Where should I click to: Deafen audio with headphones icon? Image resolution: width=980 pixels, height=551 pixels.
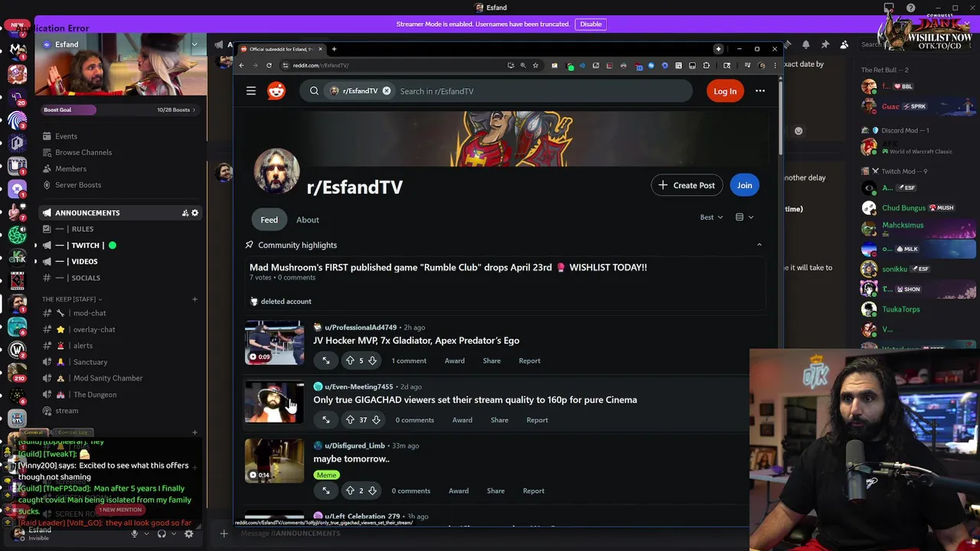coord(161,533)
